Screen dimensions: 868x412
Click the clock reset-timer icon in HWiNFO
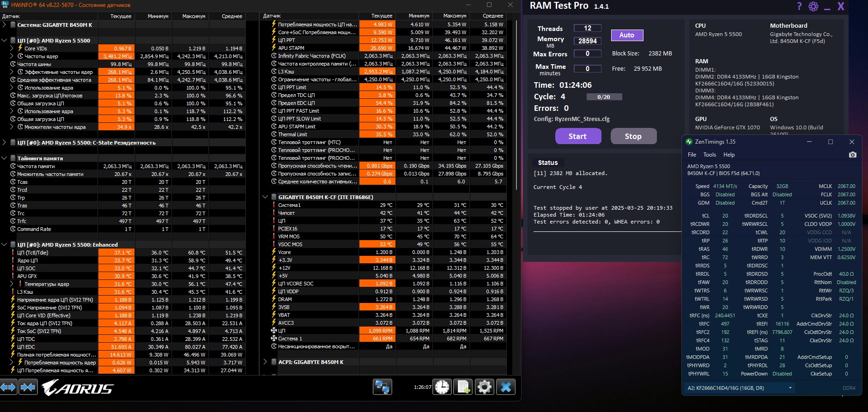(x=442, y=387)
